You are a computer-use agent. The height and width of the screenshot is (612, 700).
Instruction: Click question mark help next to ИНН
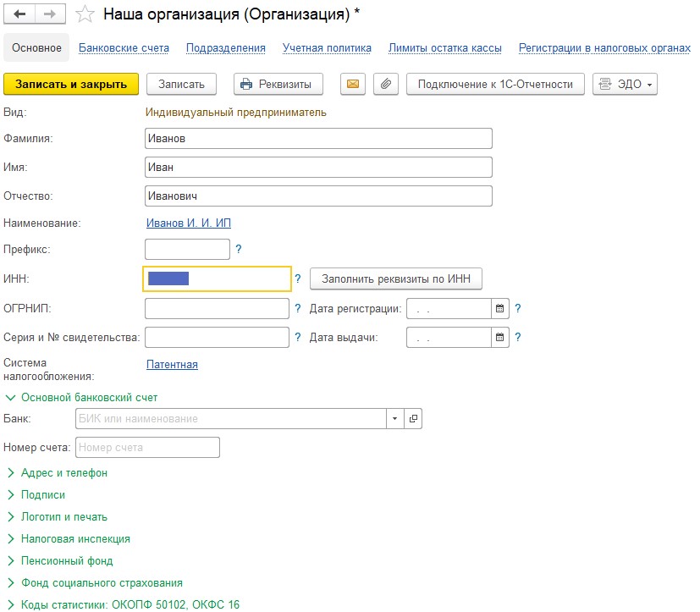298,278
